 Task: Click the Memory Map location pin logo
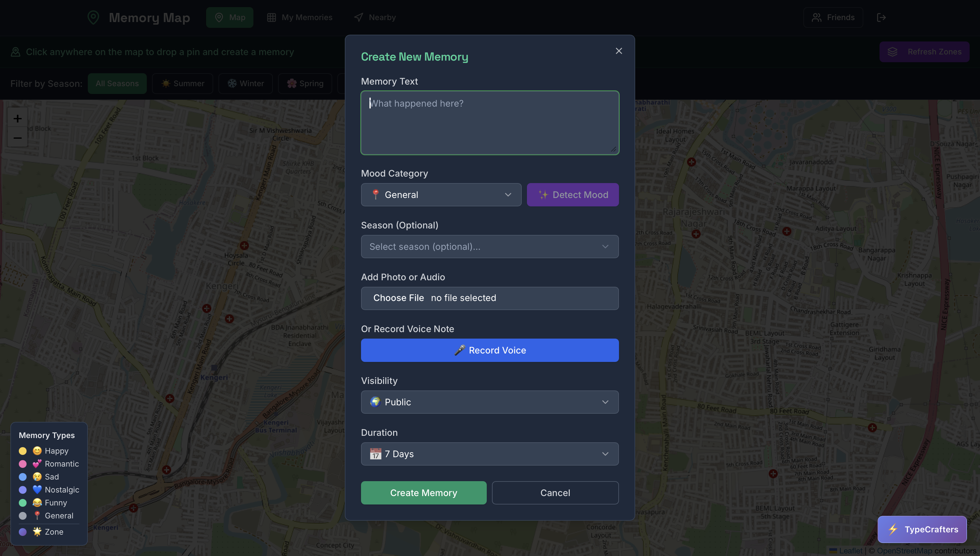(x=93, y=17)
